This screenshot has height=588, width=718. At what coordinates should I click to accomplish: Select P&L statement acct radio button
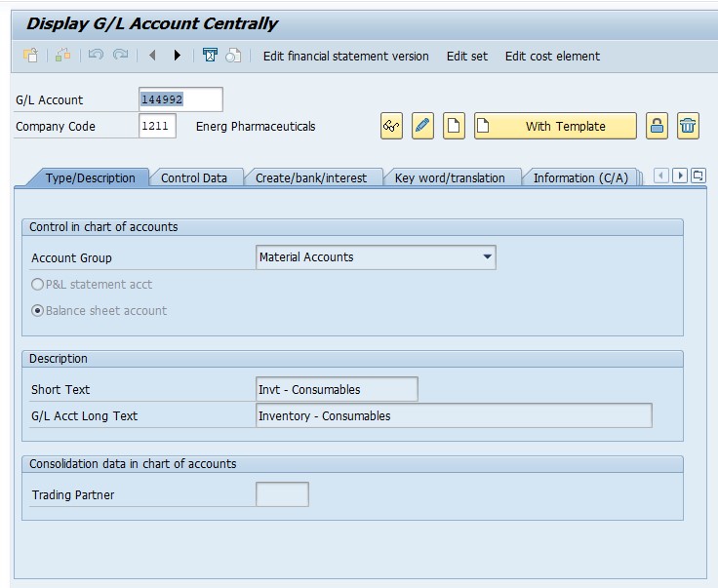coord(37,284)
